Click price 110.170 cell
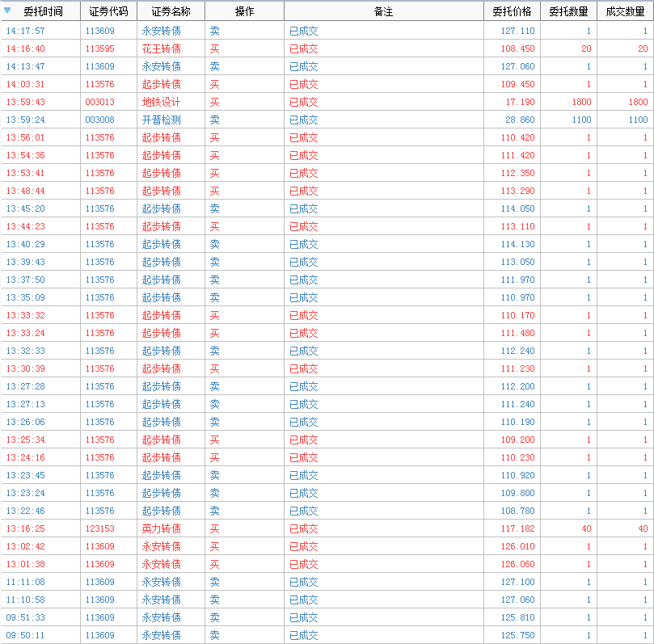 (x=517, y=316)
